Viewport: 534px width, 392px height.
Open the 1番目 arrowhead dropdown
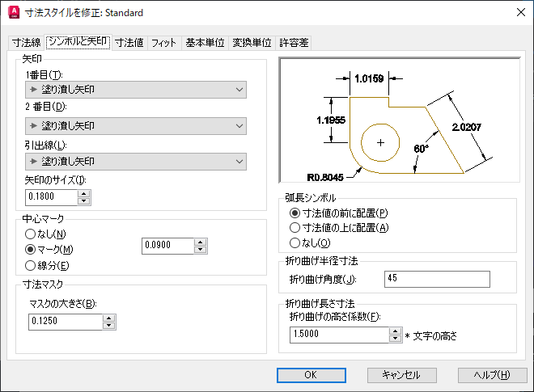pos(136,90)
